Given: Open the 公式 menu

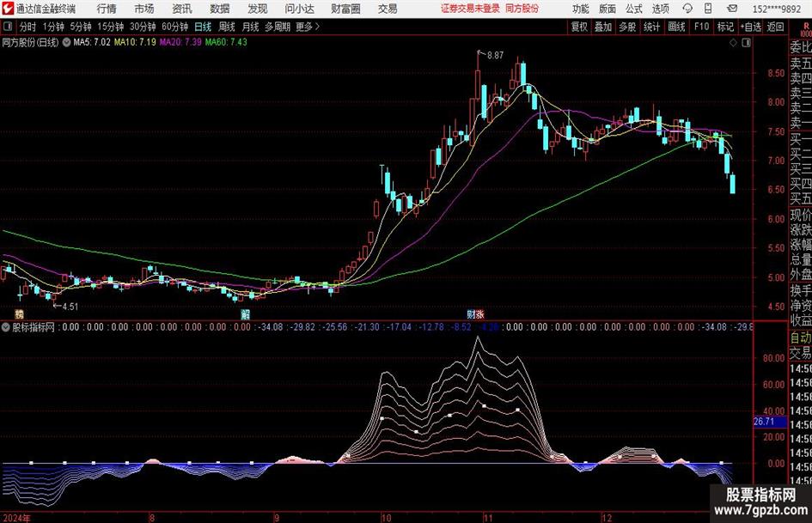Looking at the screenshot, I should 634,9.
